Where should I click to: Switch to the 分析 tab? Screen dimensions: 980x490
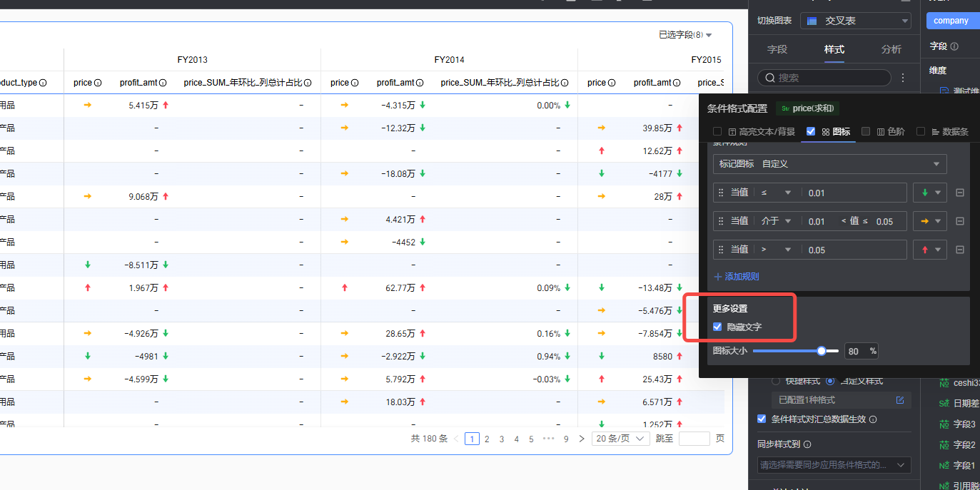891,49
